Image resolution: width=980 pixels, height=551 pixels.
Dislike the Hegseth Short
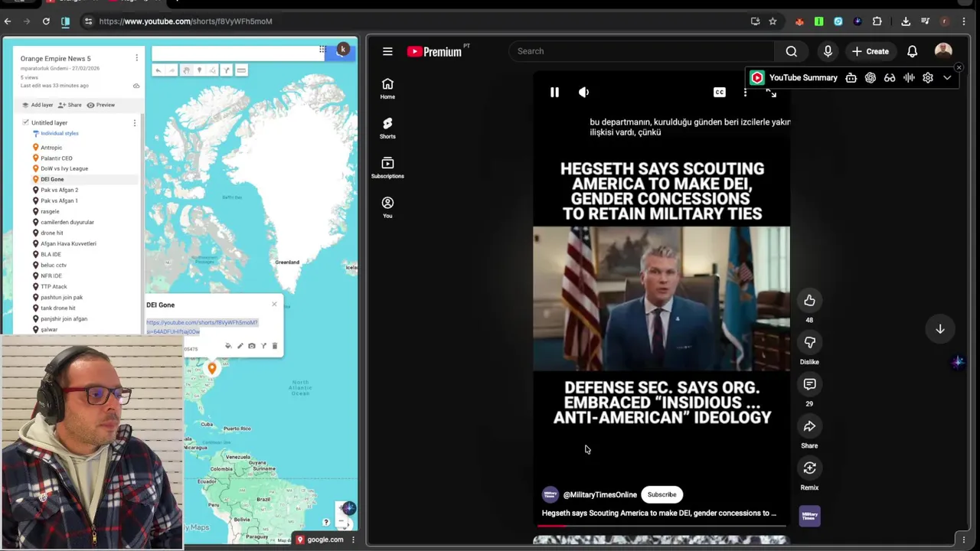click(x=809, y=342)
